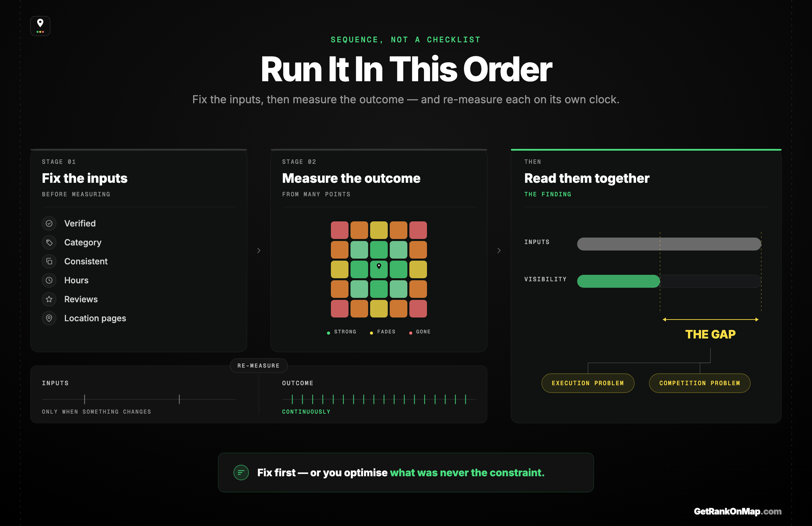Click the STRONG legend dot

329,333
